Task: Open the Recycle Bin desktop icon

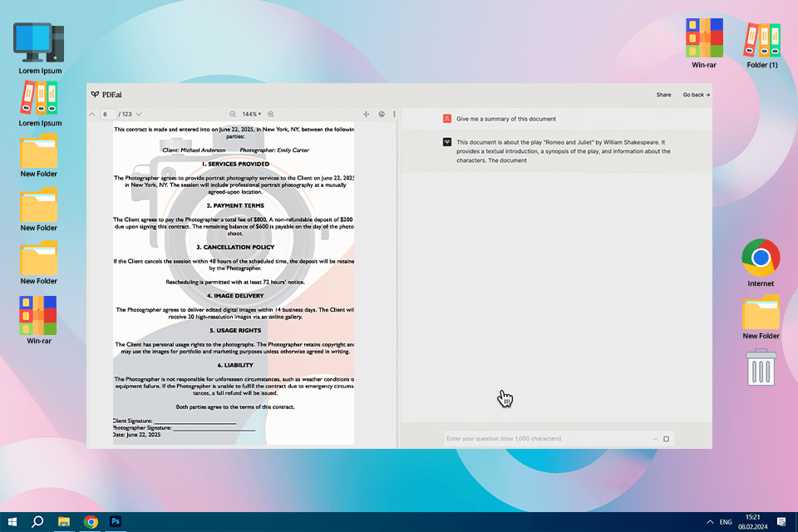Action: pos(761,367)
